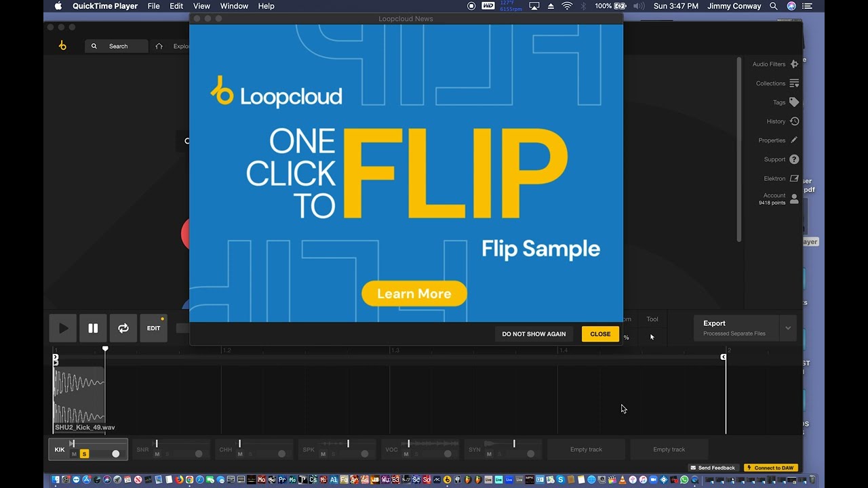Open the WD drive utility menu icon
868x488 pixels.
point(488,6)
